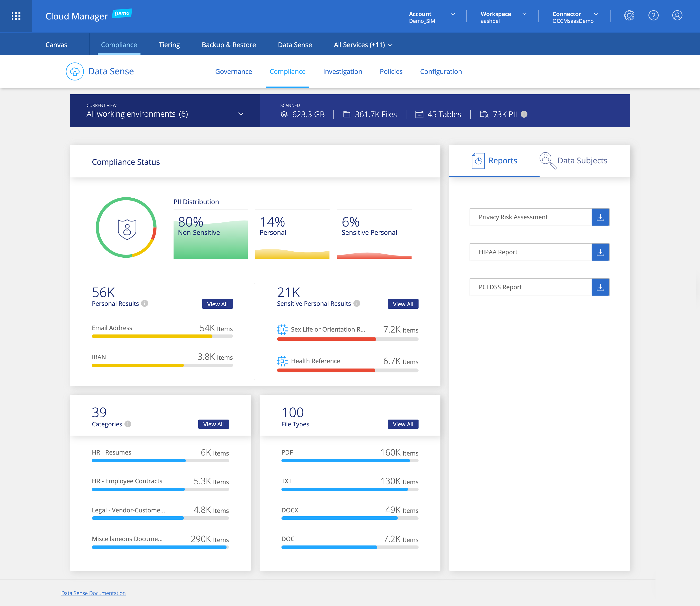Image resolution: width=700 pixels, height=606 pixels.
Task: View all Sensitive Personal Results
Action: tap(403, 304)
